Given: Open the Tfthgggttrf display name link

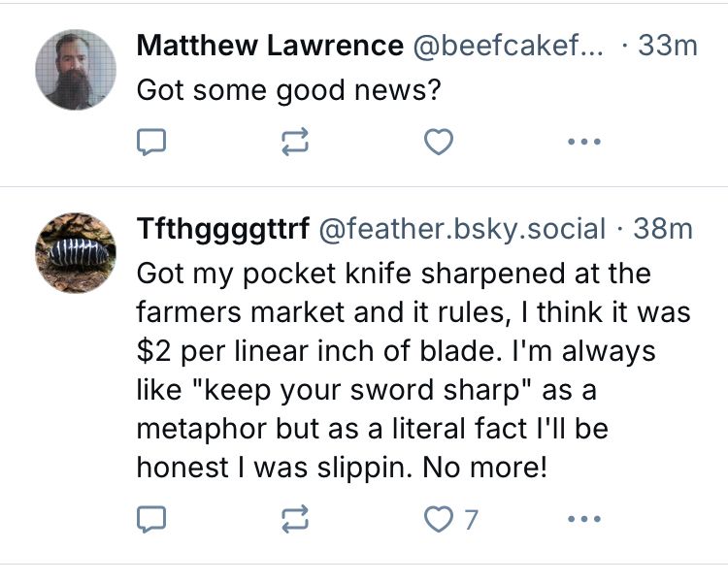Looking at the screenshot, I should click(x=223, y=229).
